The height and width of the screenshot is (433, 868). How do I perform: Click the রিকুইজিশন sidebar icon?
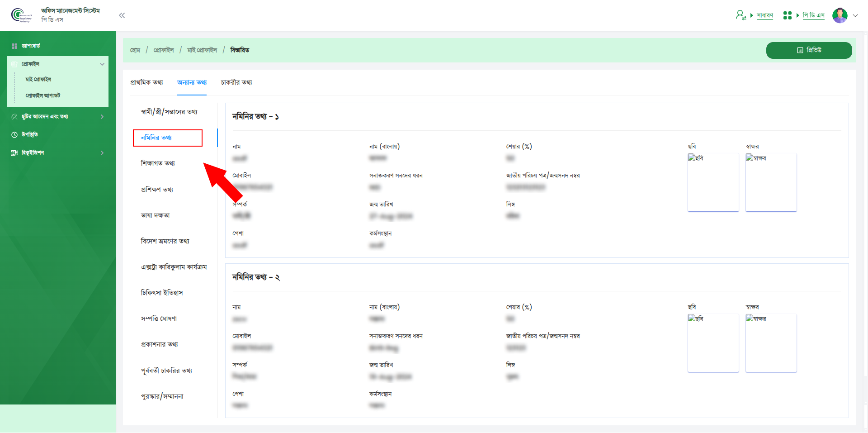click(x=14, y=153)
